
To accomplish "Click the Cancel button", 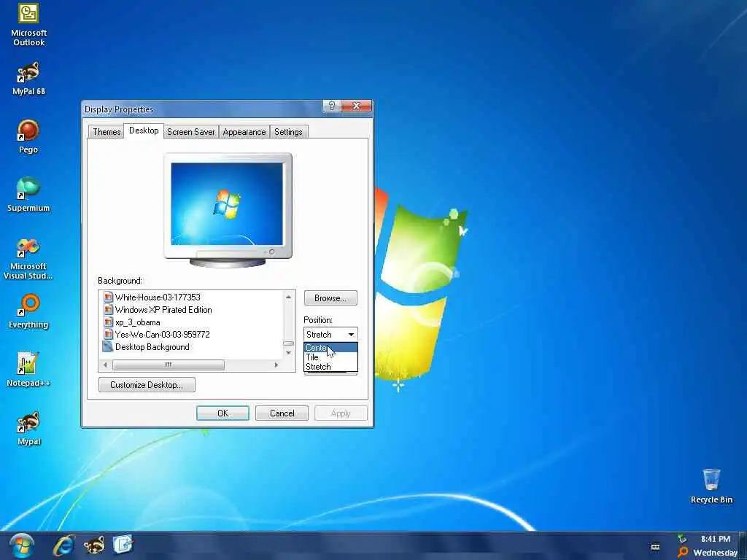I will (282, 413).
